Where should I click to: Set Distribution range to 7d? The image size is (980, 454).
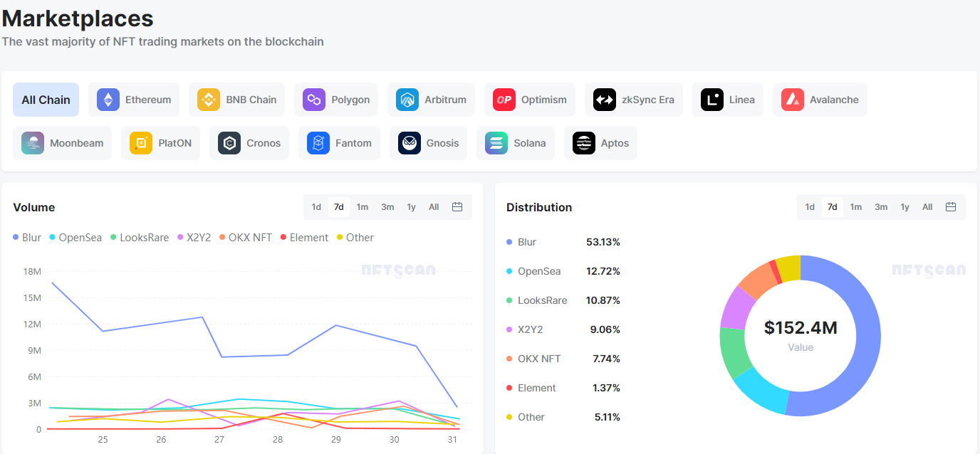[833, 207]
